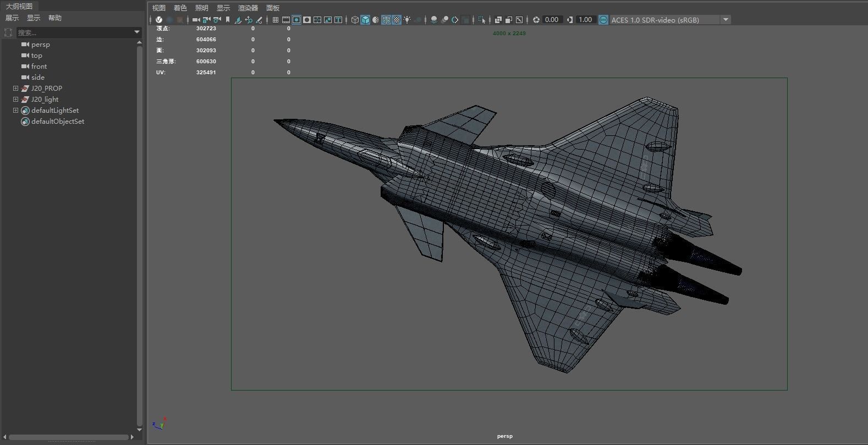The image size is (868, 445).
Task: Click the Outliner vertical scrollbar down arrow
Action: coord(139,430)
